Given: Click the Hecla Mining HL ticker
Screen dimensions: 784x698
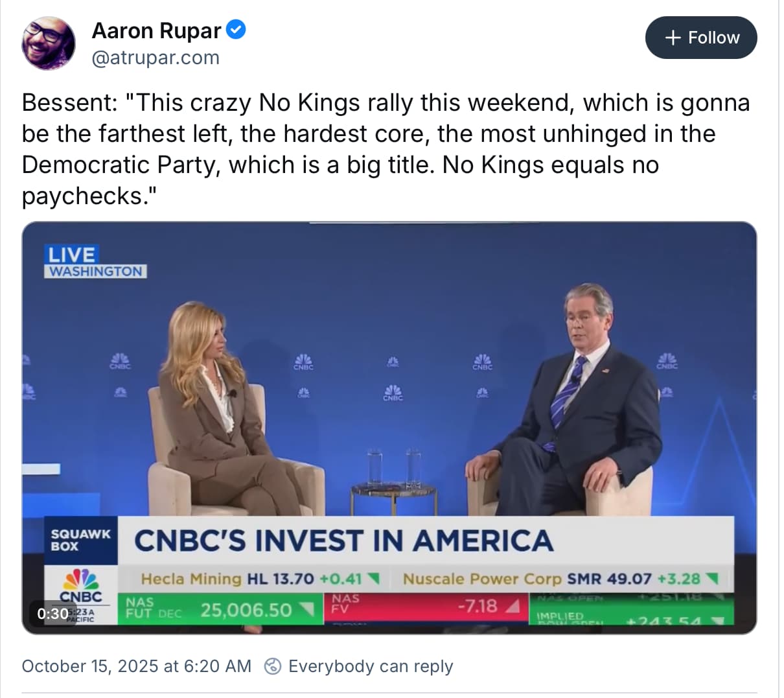Looking at the screenshot, I should click(x=259, y=579).
